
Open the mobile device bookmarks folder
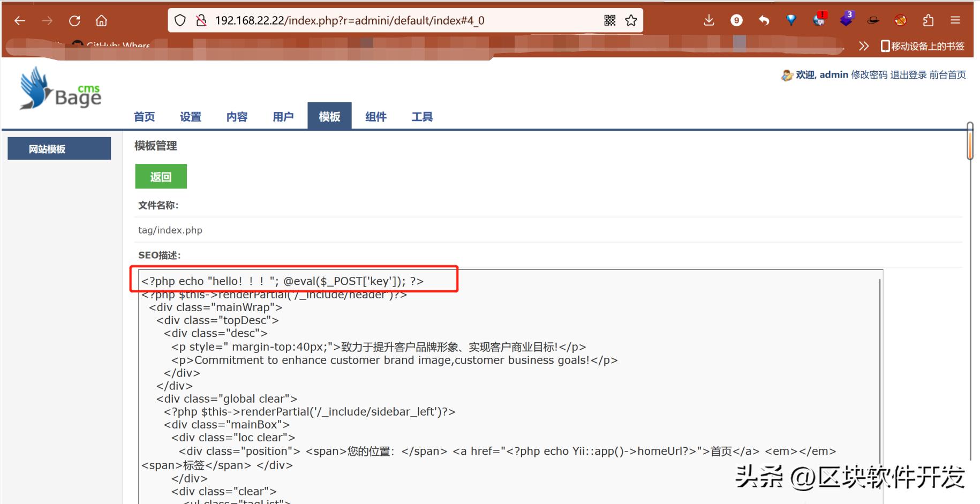(x=923, y=46)
